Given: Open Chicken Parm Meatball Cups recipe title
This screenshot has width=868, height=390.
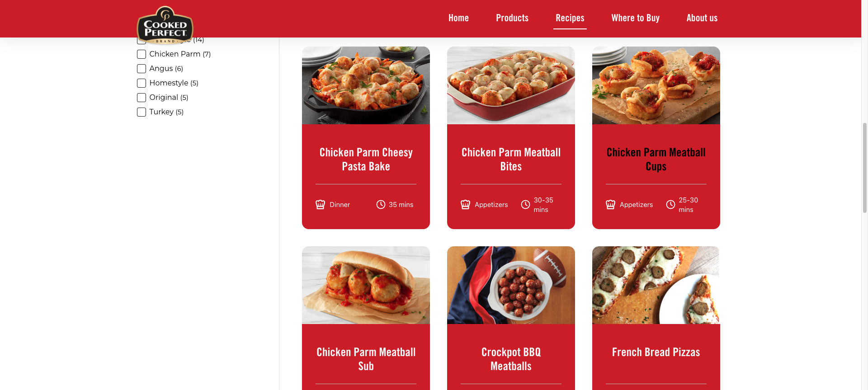Looking at the screenshot, I should click(656, 159).
